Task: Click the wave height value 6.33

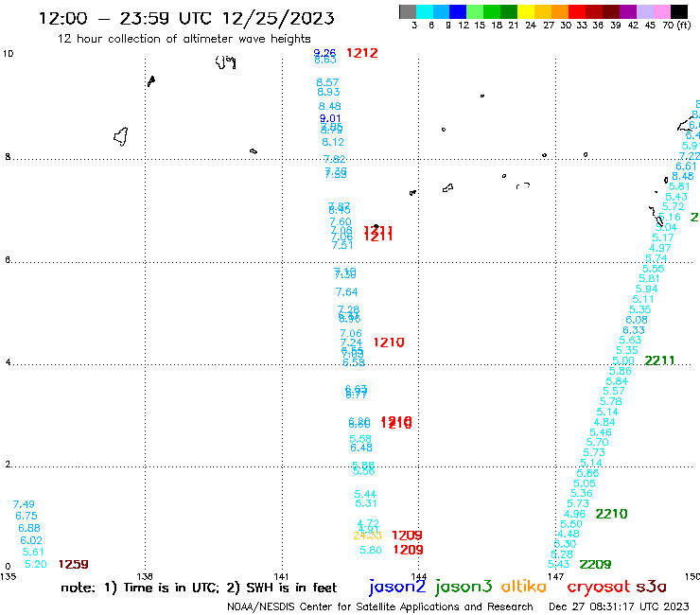Action: point(634,330)
